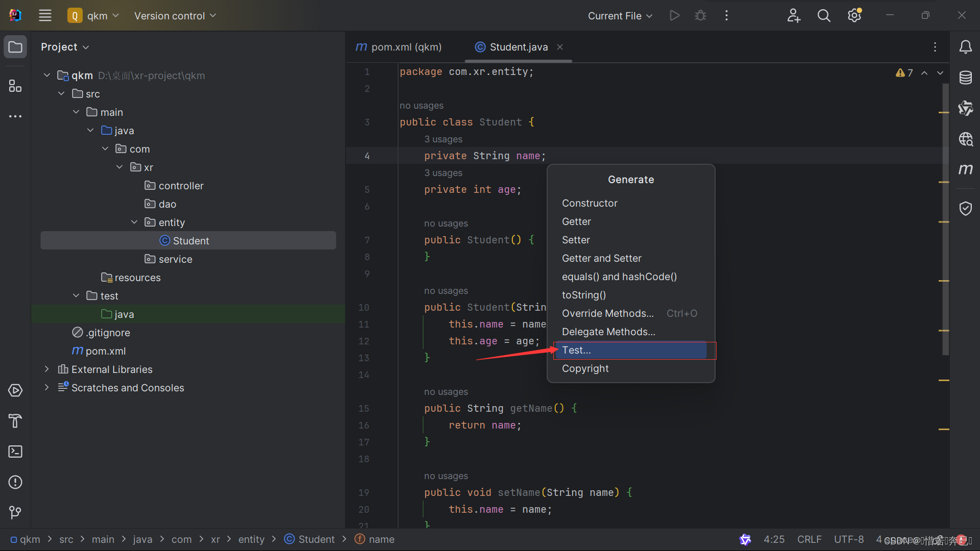The image size is (980, 551).
Task: Open the Git version control tool window
Action: tap(15, 512)
